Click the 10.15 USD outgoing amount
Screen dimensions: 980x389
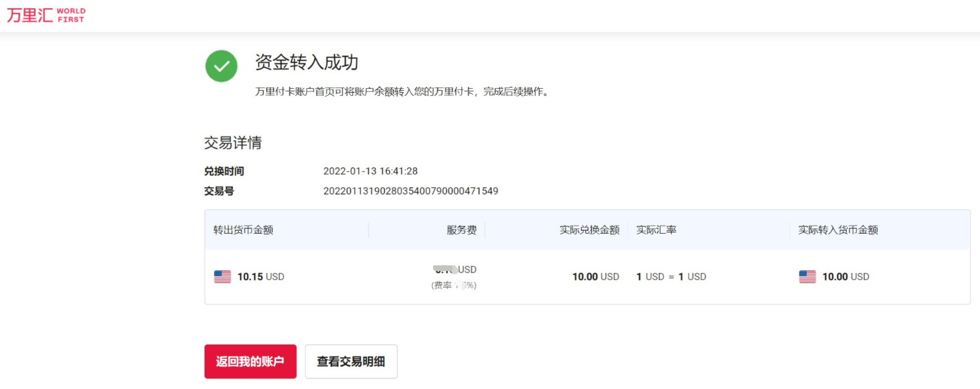[261, 277]
